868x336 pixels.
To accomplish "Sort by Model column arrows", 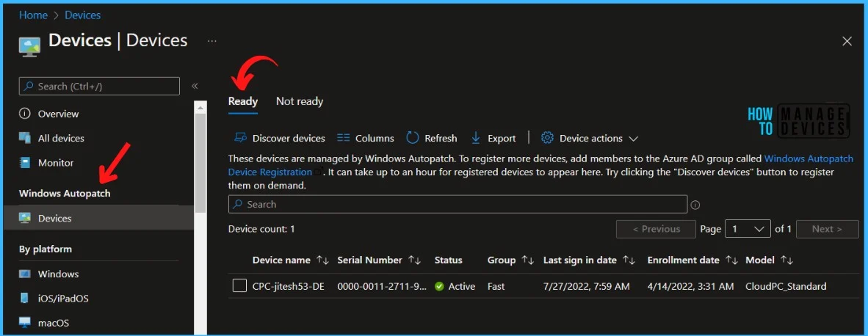I will 786,260.
